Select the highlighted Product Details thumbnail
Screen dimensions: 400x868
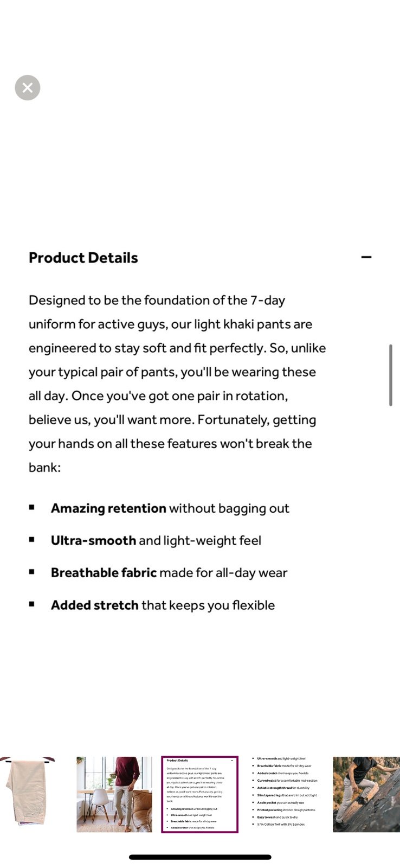point(199,794)
